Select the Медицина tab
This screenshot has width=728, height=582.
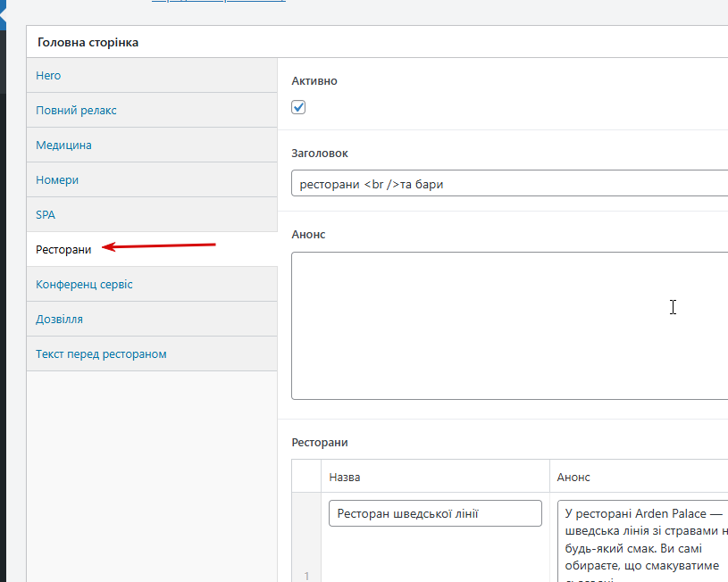(152, 145)
